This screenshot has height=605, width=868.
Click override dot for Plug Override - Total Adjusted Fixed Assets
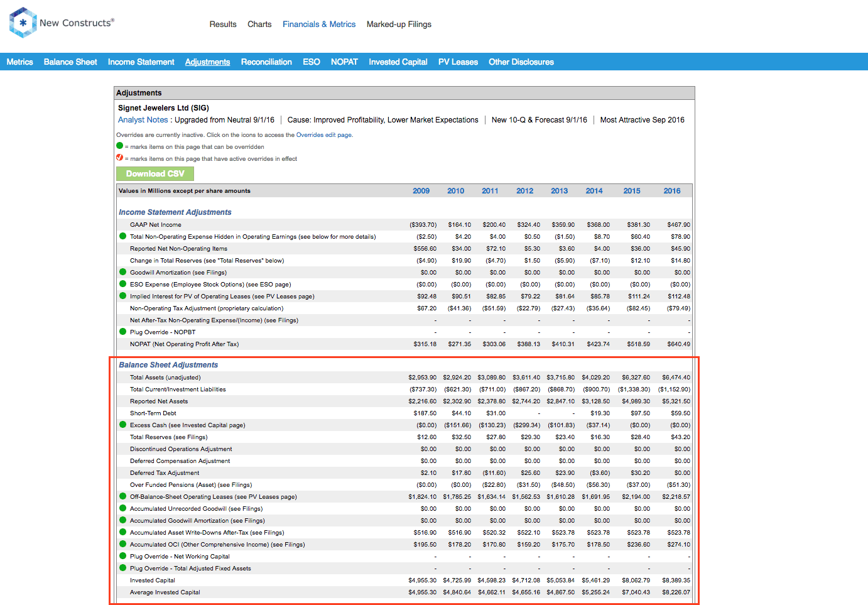click(122, 568)
